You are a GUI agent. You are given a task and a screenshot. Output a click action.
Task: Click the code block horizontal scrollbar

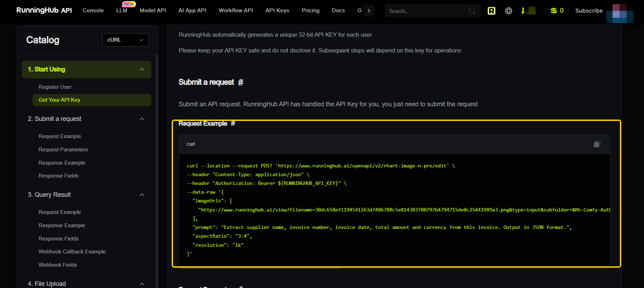[x=260, y=267]
